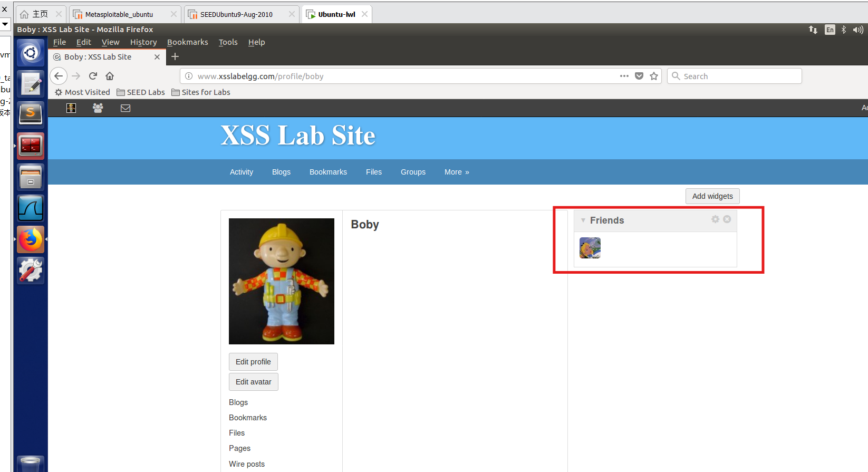Collapse the Friends widget
Screen dimensions: 868x472
[x=583, y=220]
